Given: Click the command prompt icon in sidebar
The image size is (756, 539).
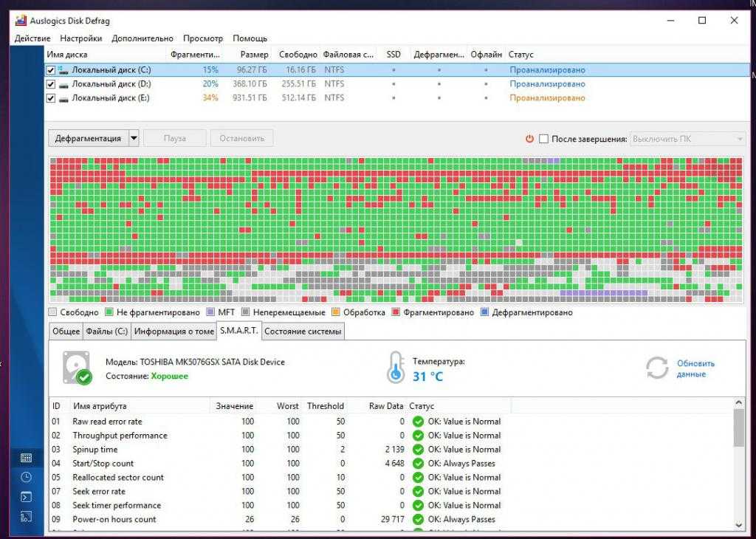Looking at the screenshot, I should point(27,497).
